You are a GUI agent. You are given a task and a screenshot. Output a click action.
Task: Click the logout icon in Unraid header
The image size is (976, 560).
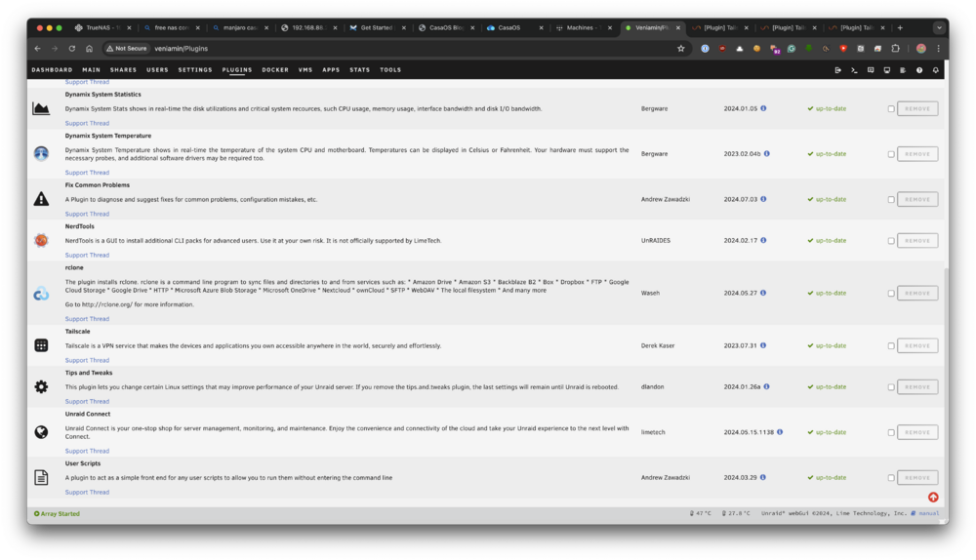click(837, 70)
